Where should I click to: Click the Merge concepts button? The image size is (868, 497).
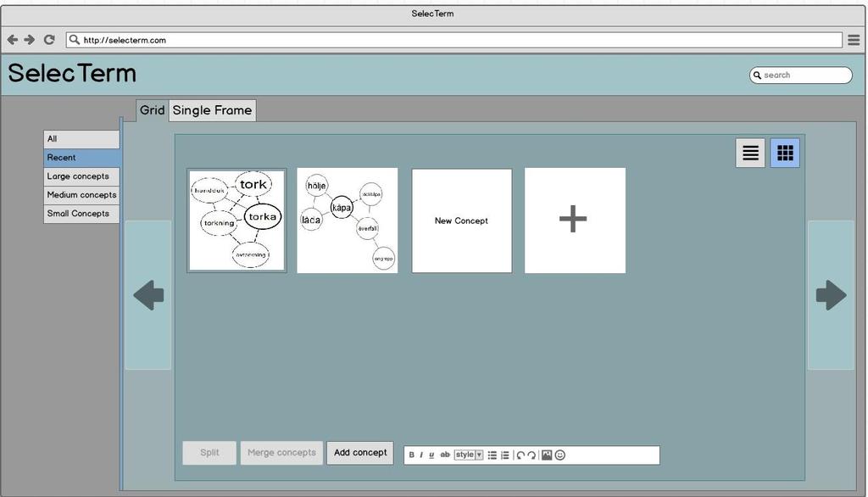[x=281, y=453]
